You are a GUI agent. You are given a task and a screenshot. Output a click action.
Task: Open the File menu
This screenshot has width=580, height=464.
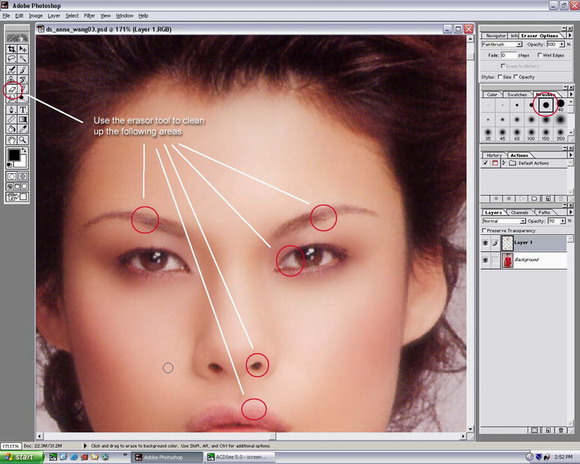(6, 16)
